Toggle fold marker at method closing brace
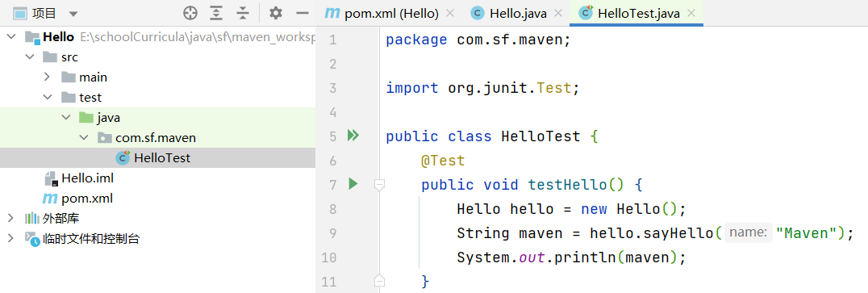 click(x=379, y=280)
